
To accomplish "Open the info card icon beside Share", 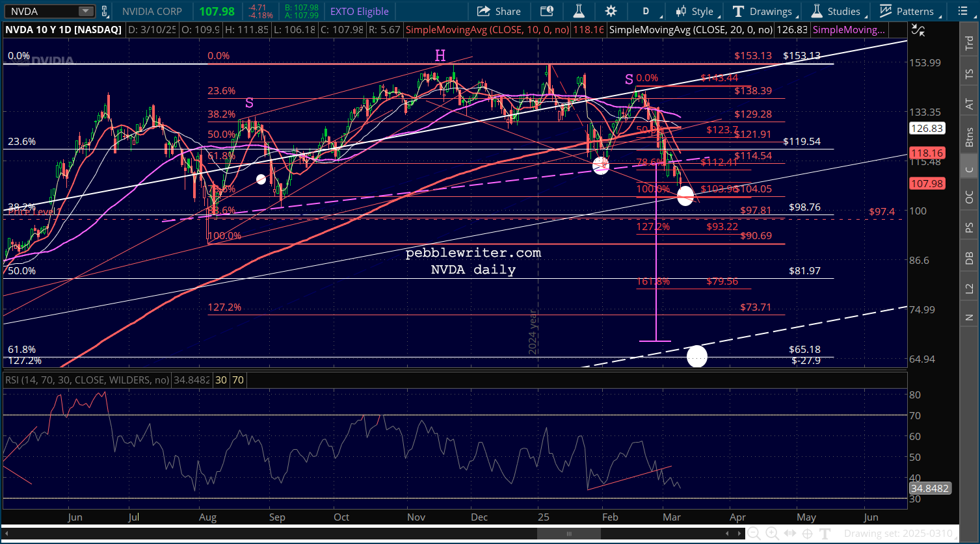I will (x=546, y=11).
